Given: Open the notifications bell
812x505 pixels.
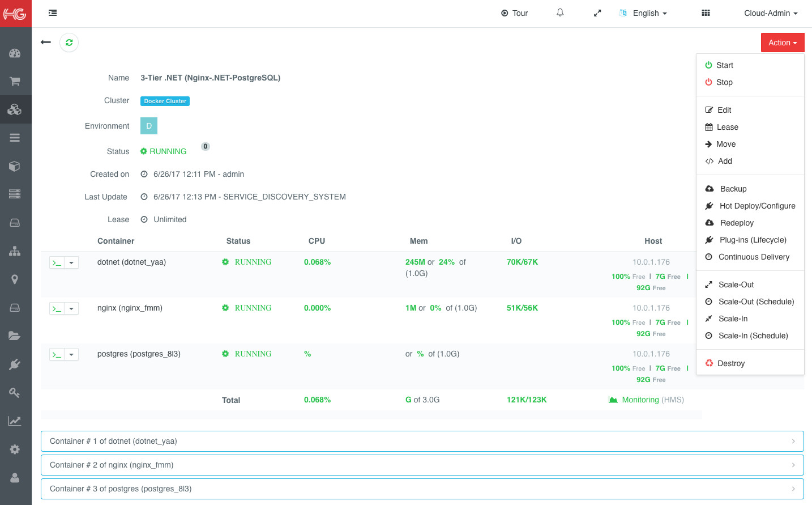Looking at the screenshot, I should 560,13.
